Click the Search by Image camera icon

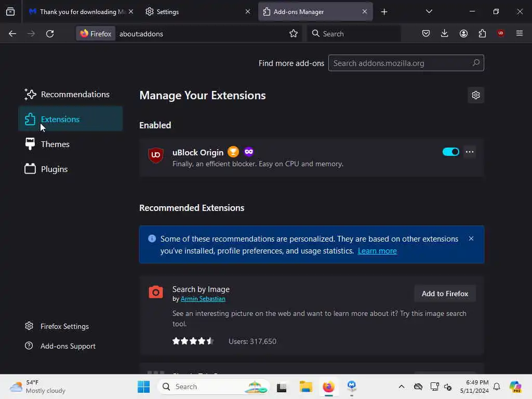[x=156, y=292]
